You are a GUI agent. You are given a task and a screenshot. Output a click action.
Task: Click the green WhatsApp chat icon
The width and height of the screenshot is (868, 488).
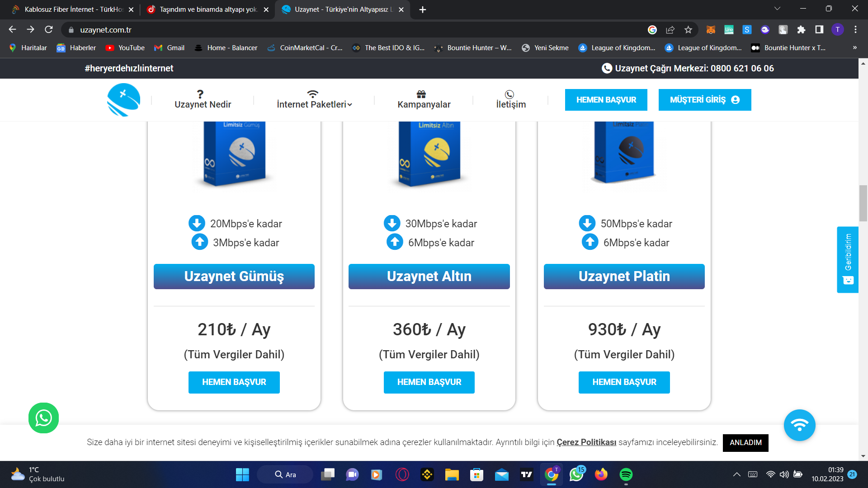(x=43, y=418)
